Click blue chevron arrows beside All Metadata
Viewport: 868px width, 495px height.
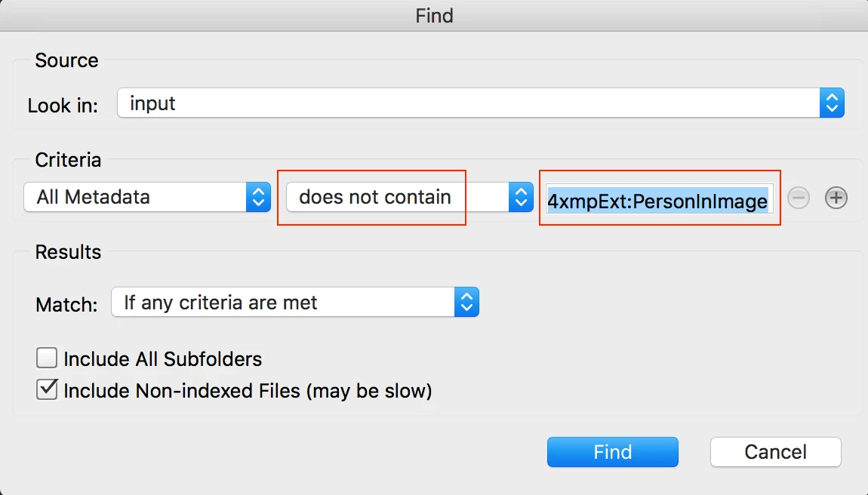(258, 198)
